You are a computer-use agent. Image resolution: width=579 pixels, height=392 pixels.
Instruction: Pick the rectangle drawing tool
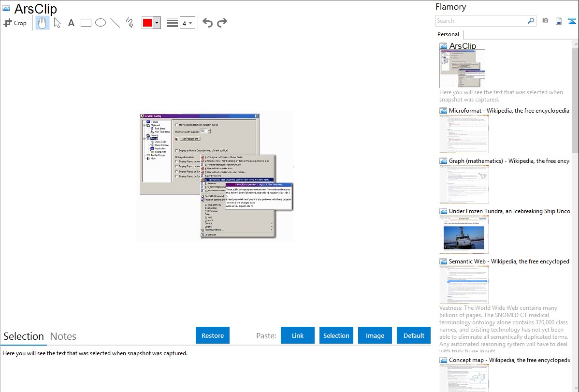pos(86,23)
